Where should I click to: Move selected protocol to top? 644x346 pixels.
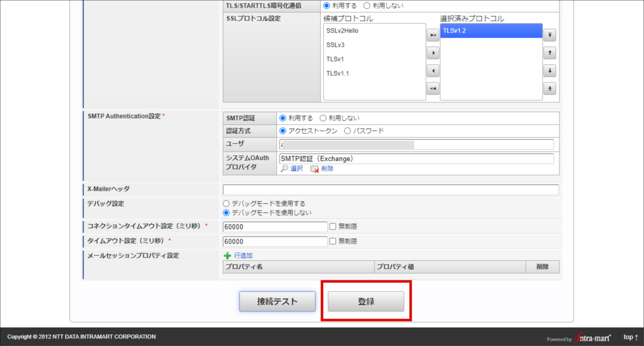pos(549,35)
